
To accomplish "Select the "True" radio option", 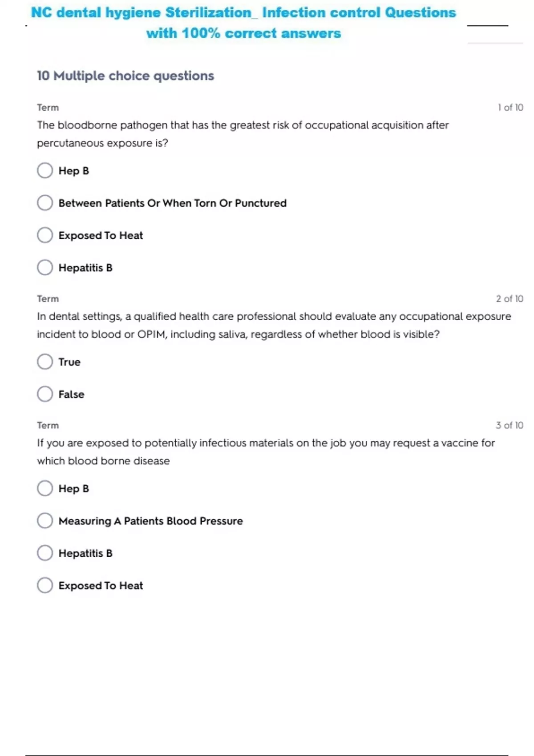I will pos(45,362).
